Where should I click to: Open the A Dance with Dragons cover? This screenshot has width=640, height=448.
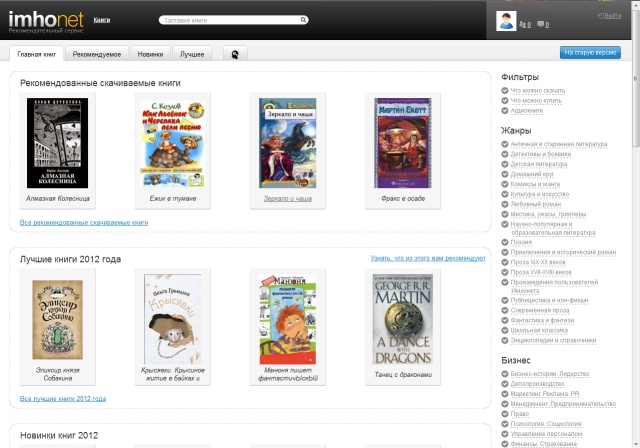403,319
